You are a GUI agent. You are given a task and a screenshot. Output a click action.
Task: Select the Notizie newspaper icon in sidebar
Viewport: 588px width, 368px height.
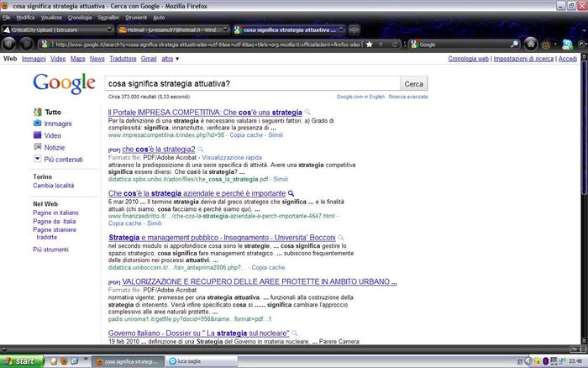pyautogui.click(x=37, y=147)
